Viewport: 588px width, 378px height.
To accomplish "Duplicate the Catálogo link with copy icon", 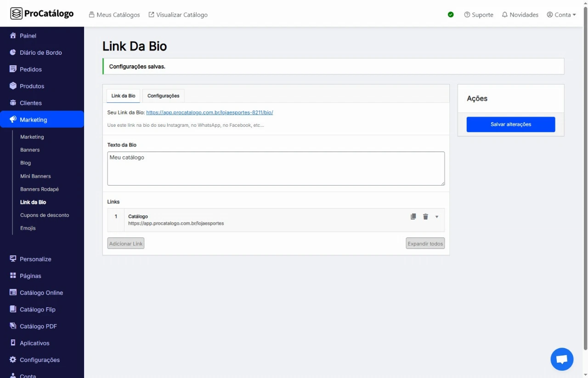I will click(413, 217).
